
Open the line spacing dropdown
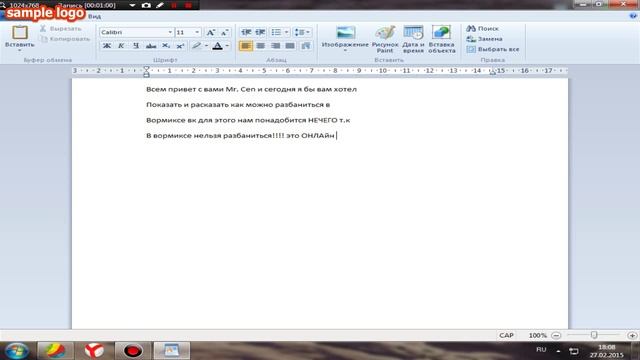click(302, 32)
